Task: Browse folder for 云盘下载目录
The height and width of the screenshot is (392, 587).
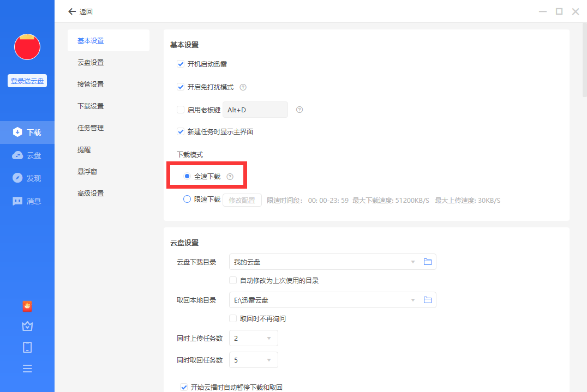Action: tap(428, 262)
